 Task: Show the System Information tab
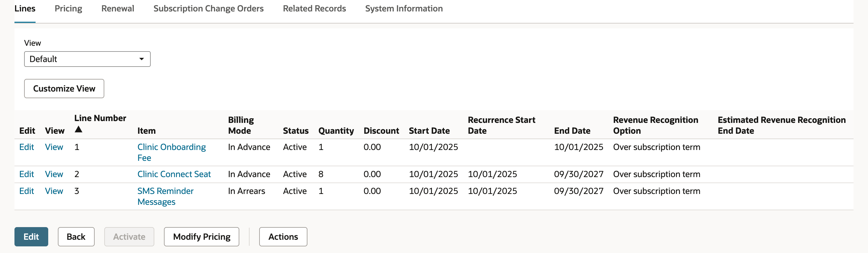tap(404, 8)
